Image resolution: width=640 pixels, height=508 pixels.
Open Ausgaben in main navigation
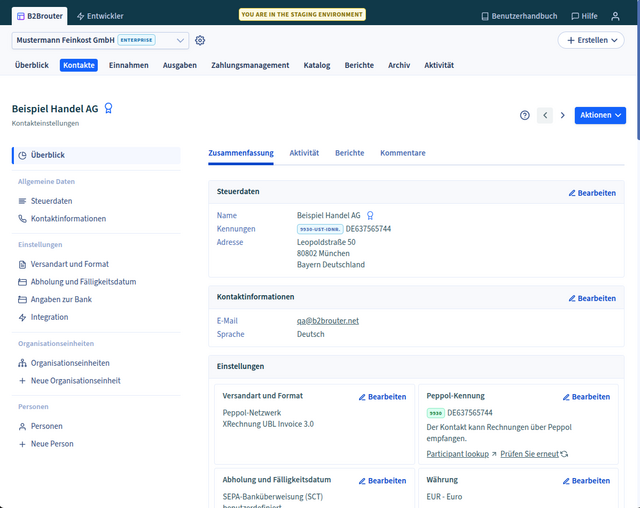point(180,65)
